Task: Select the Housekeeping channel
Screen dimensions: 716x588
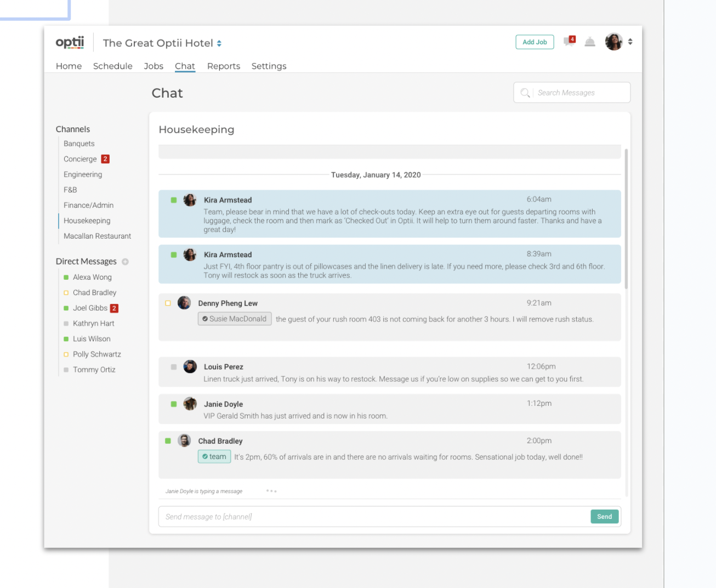Action: (x=87, y=220)
